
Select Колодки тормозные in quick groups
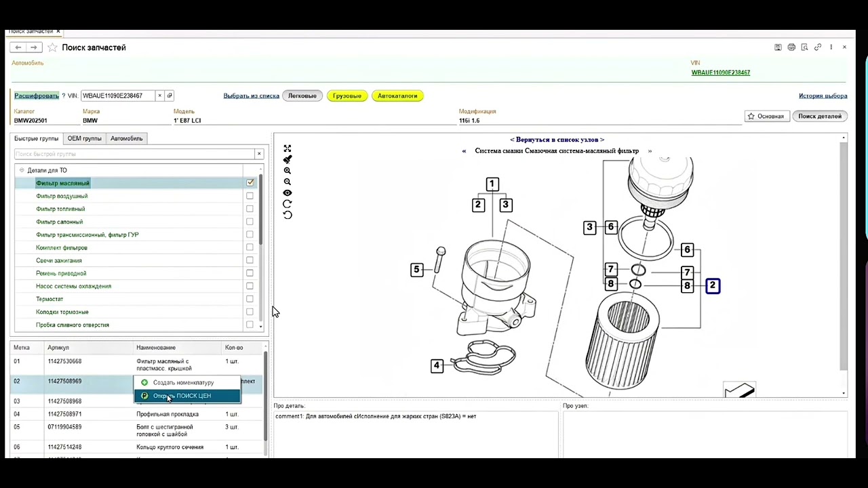pos(62,312)
